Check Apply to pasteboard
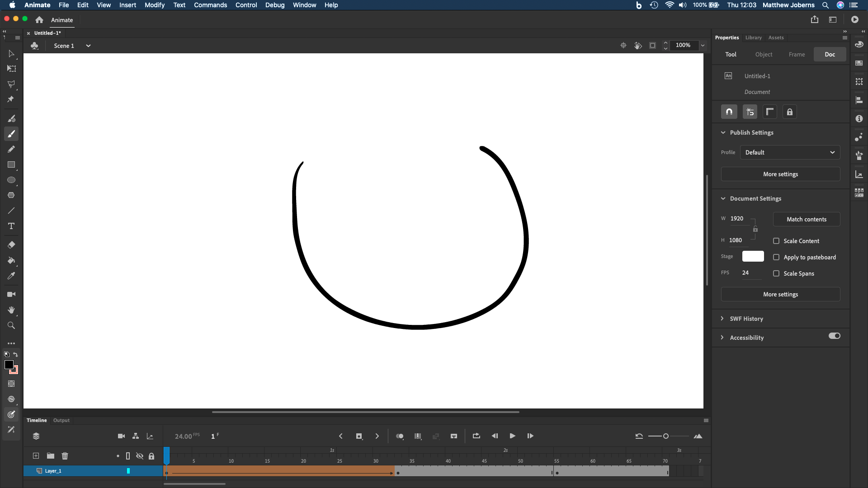This screenshot has width=868, height=488. tap(777, 257)
